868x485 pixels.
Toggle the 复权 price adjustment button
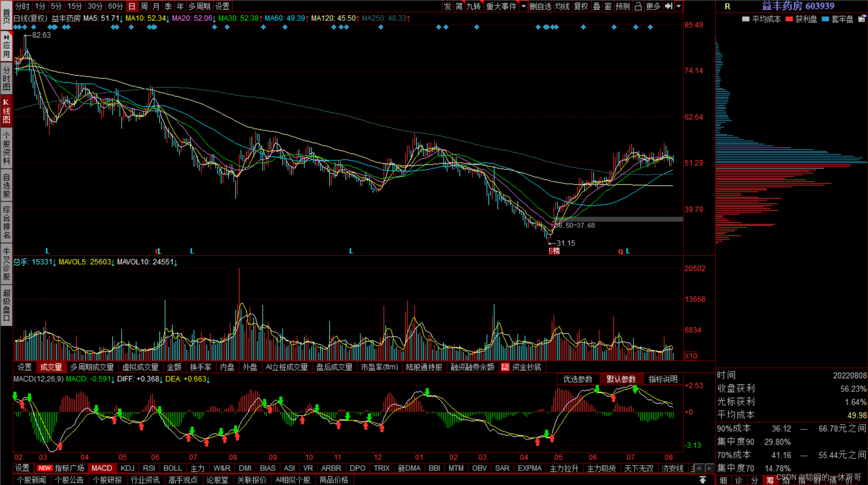[x=581, y=6]
